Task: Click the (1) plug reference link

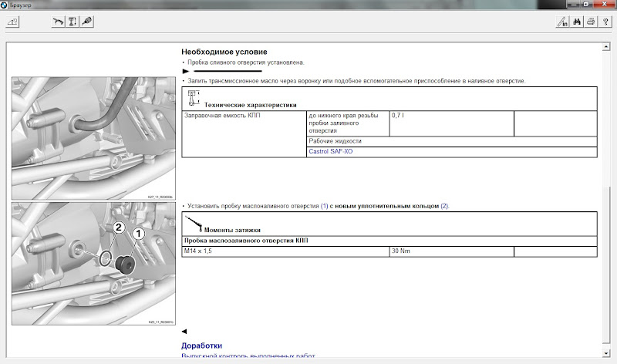Action: [x=325, y=206]
